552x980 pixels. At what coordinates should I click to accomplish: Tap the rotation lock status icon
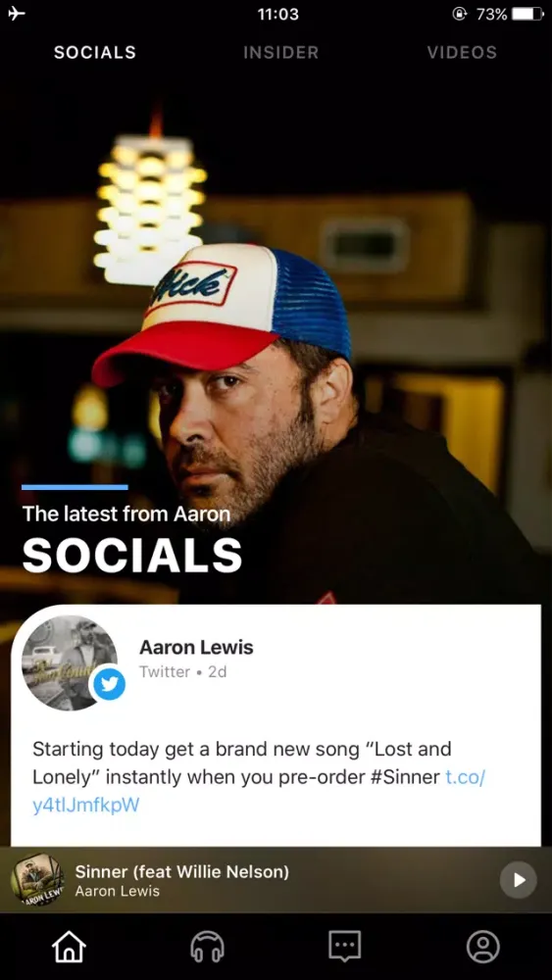pos(460,14)
